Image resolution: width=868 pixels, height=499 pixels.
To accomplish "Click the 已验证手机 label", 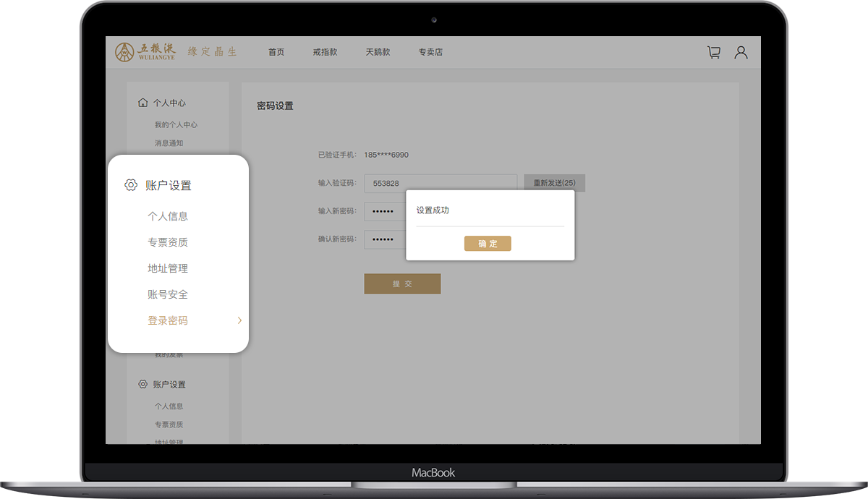I will pos(336,155).
